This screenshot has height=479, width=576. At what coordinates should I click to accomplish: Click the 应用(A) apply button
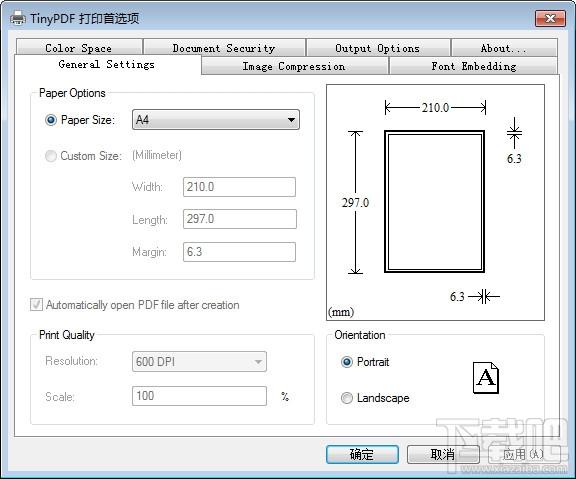(x=523, y=454)
